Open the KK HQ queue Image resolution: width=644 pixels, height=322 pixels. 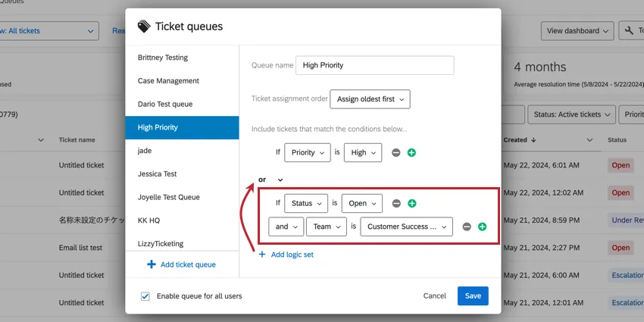coord(148,220)
